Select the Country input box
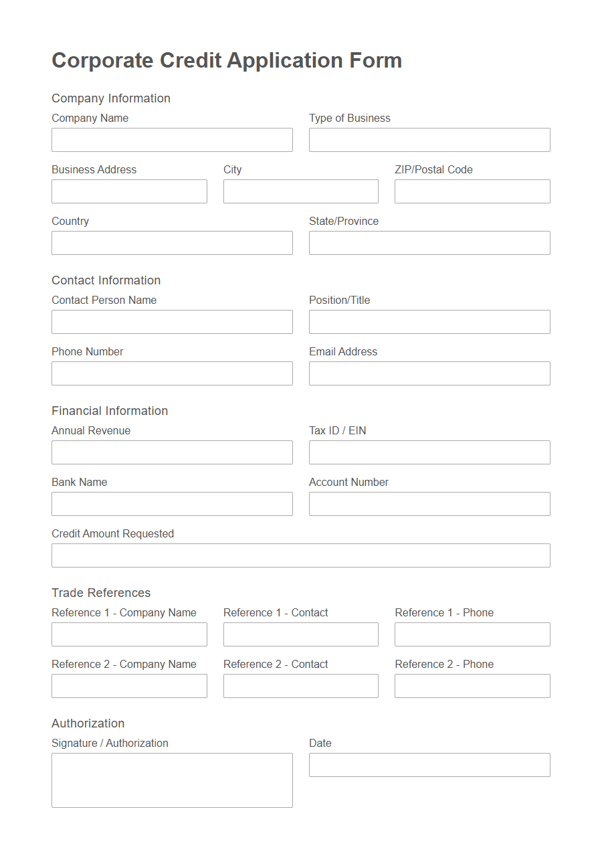The image size is (602, 868). click(172, 243)
